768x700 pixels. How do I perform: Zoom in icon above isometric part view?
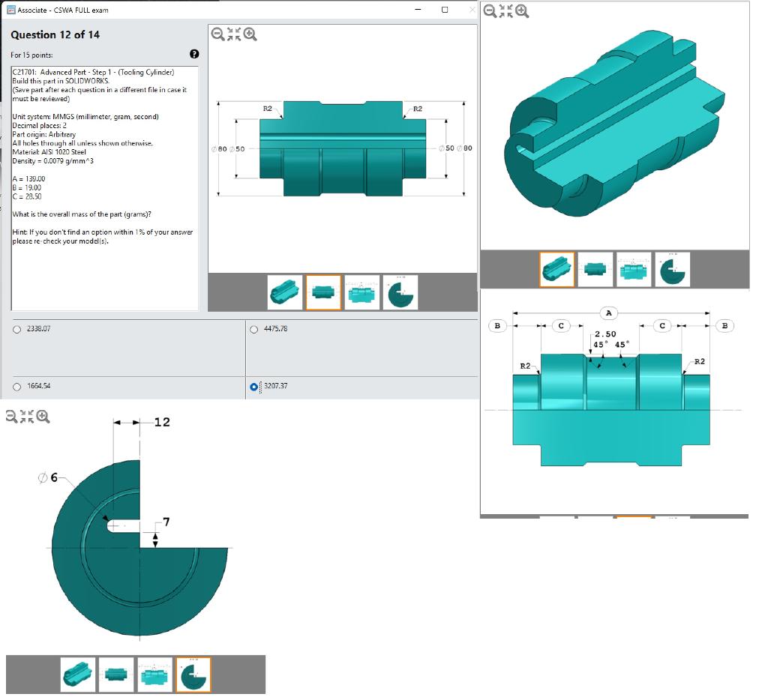[522, 10]
